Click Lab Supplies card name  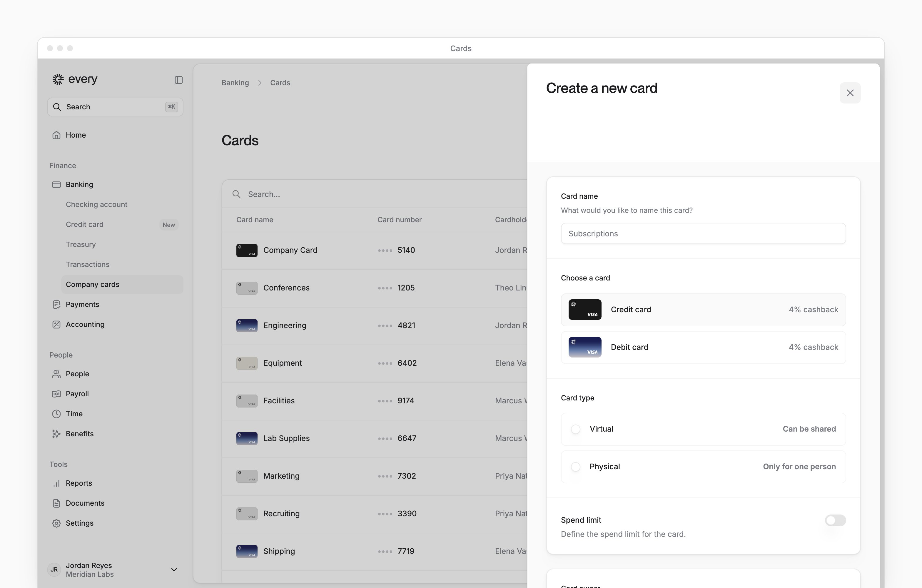point(286,438)
